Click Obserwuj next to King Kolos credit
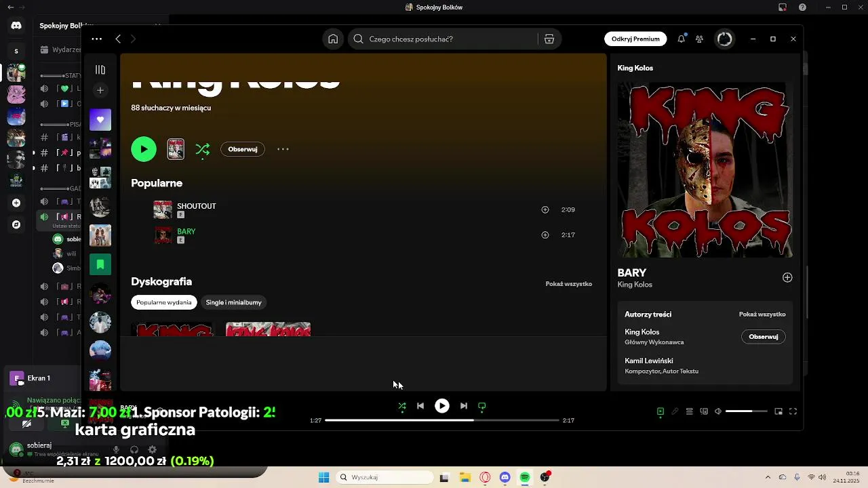This screenshot has height=488, width=868. click(x=764, y=337)
